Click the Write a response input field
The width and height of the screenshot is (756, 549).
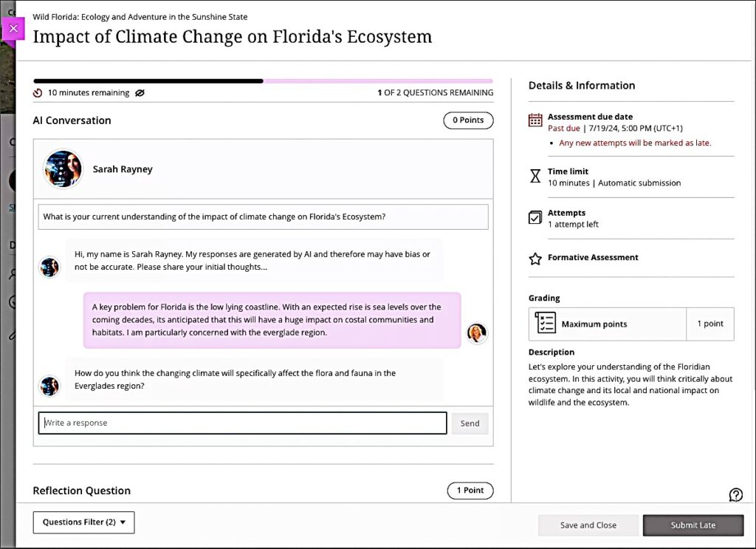click(242, 423)
